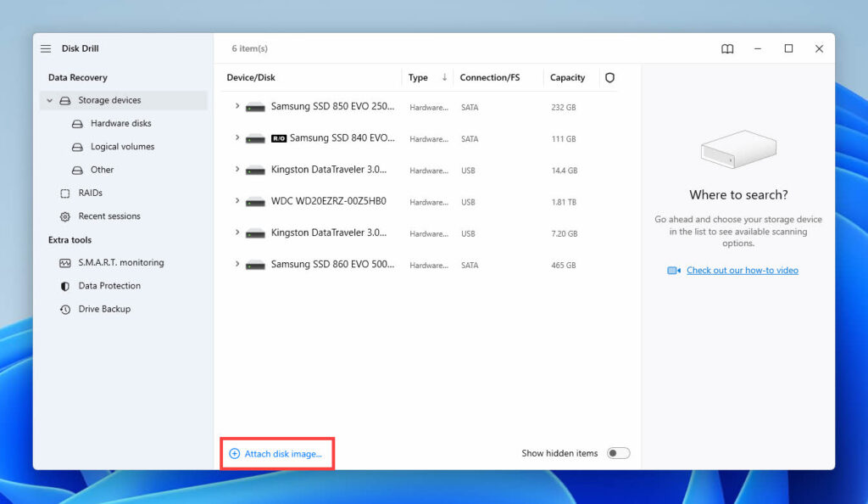
Task: Open the hamburger menu icon
Action: tap(46, 48)
